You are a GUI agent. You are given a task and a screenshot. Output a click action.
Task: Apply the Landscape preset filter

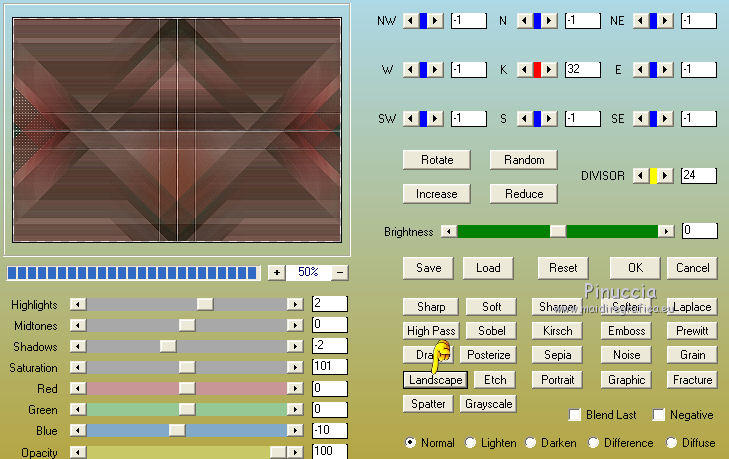point(436,380)
